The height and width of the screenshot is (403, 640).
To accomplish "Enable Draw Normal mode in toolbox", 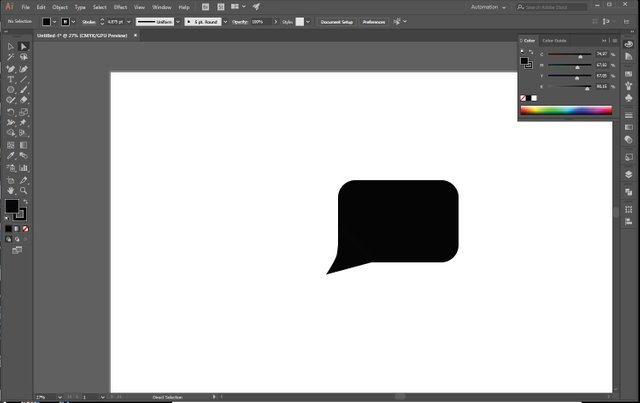I will [x=9, y=239].
